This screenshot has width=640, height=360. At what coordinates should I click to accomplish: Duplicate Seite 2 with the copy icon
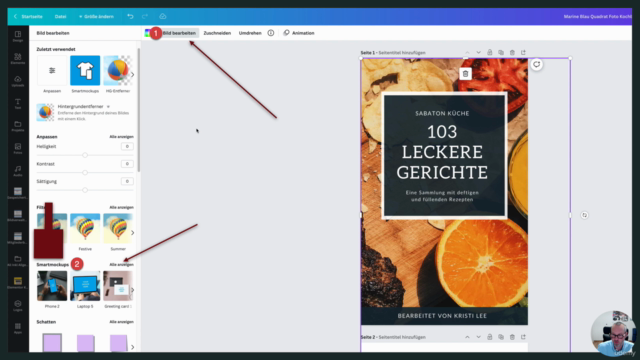(x=501, y=337)
